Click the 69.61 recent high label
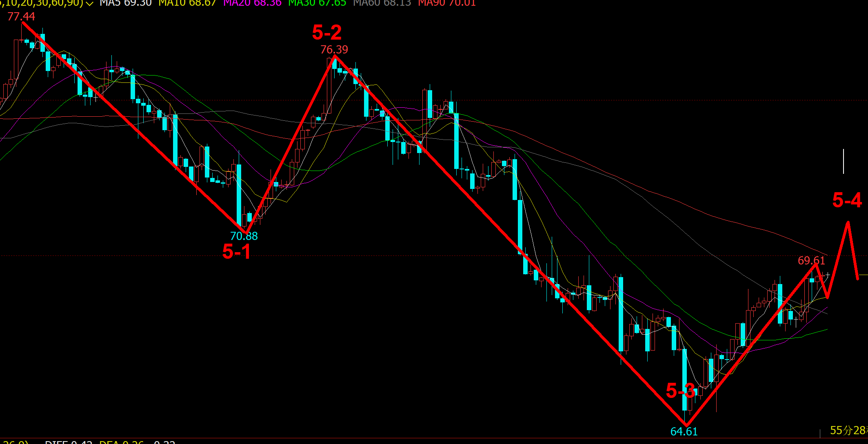Viewport: 868px width, 444px height. tap(812, 261)
